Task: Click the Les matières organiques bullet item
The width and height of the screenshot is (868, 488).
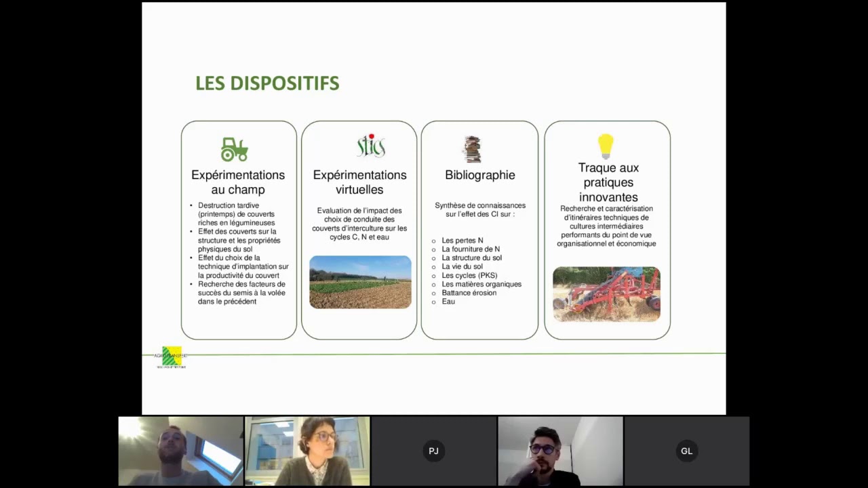Action: [x=481, y=284]
